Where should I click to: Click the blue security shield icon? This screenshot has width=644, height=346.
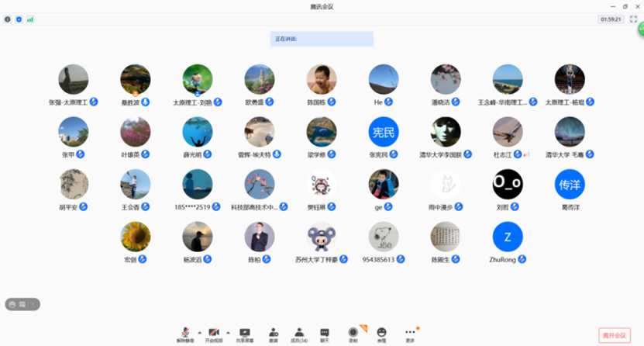tap(19, 19)
